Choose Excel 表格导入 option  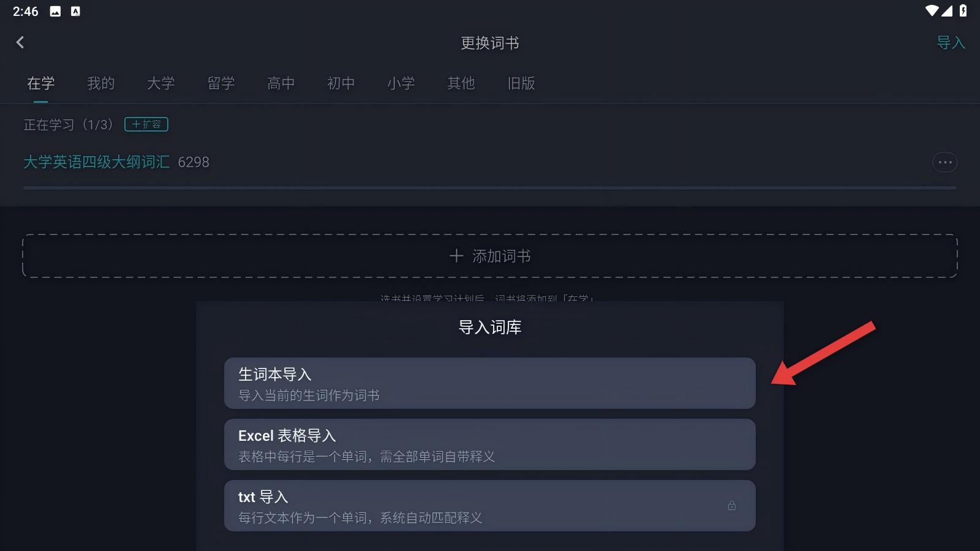coord(489,444)
